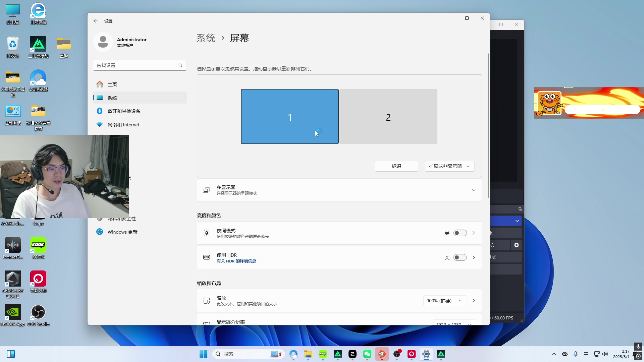Open the widgets button in the taskbar
Viewport: 644px width, 362px height.
(11, 354)
